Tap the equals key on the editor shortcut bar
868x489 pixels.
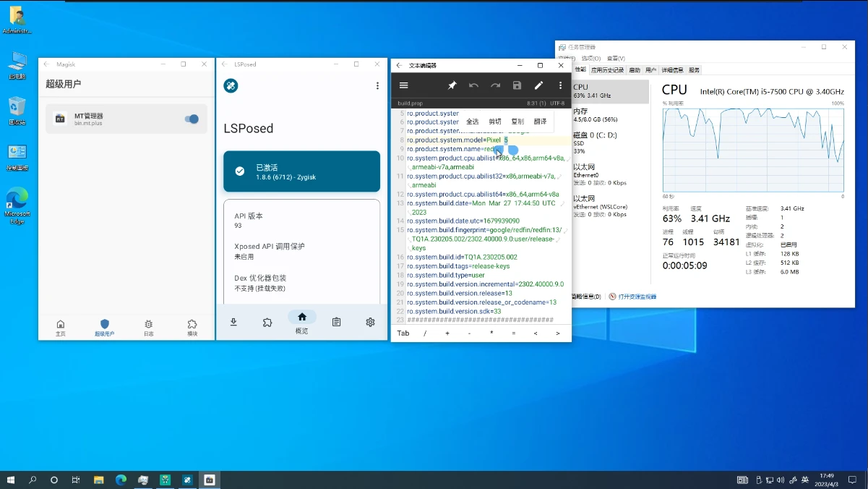pyautogui.click(x=514, y=333)
